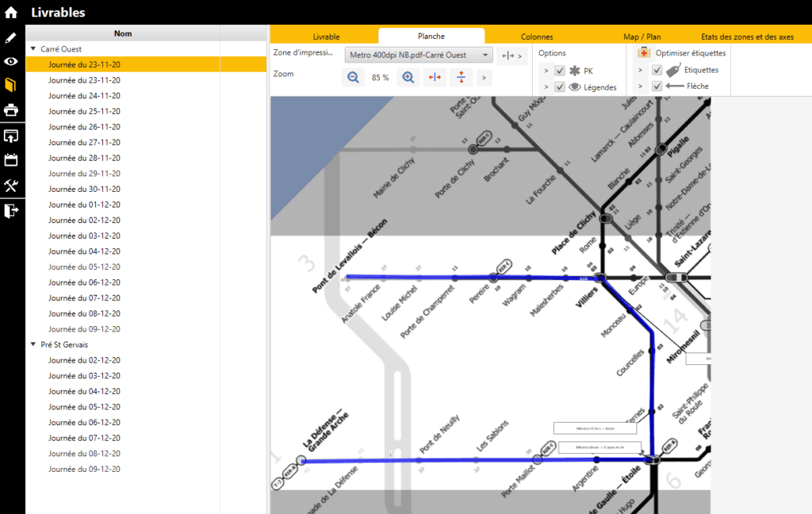Select Journée du 05-12-20 under Pré St Gervais
This screenshot has height=514, width=812.
(x=84, y=407)
